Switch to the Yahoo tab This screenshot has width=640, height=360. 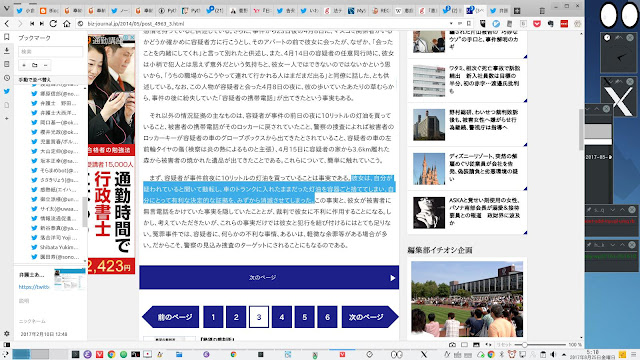point(262,11)
